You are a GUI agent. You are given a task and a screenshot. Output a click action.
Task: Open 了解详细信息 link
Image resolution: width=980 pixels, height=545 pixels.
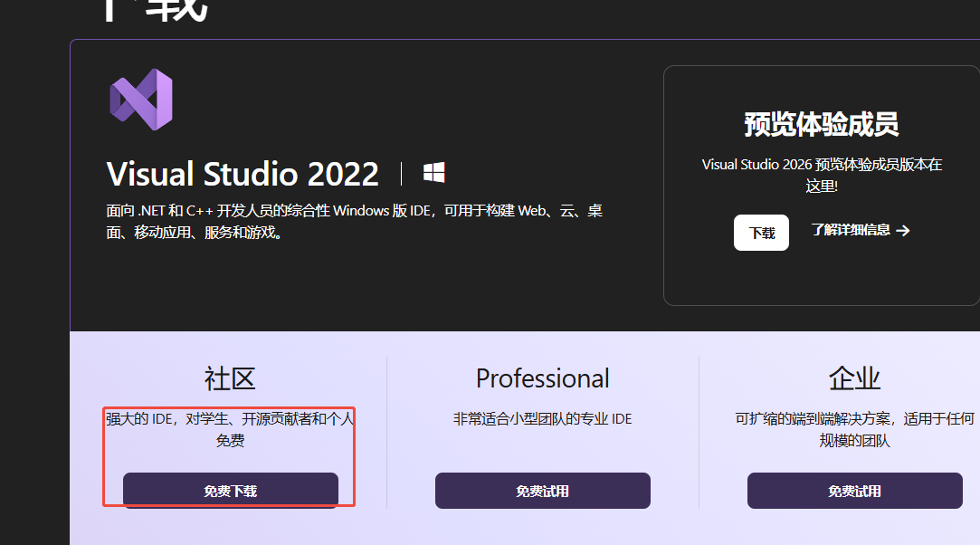(x=860, y=230)
